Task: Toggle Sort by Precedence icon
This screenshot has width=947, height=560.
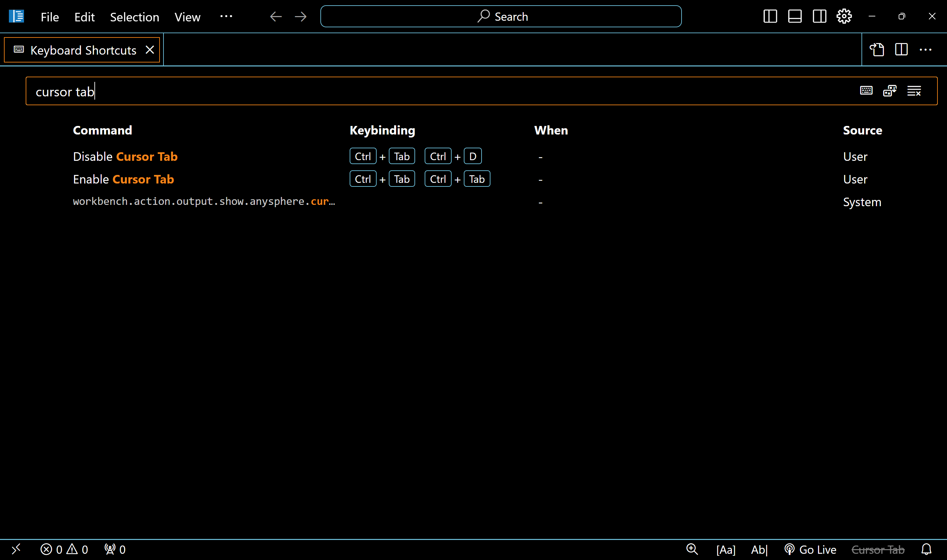Action: [x=890, y=90]
